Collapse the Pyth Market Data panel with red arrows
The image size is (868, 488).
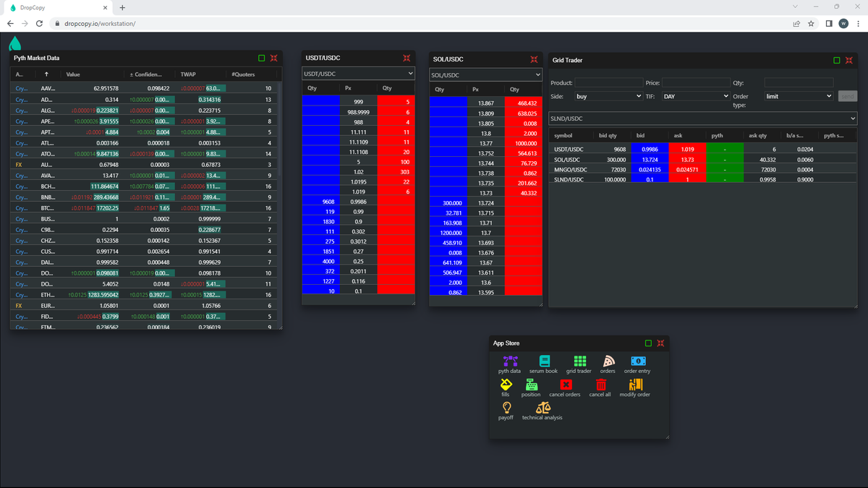274,58
